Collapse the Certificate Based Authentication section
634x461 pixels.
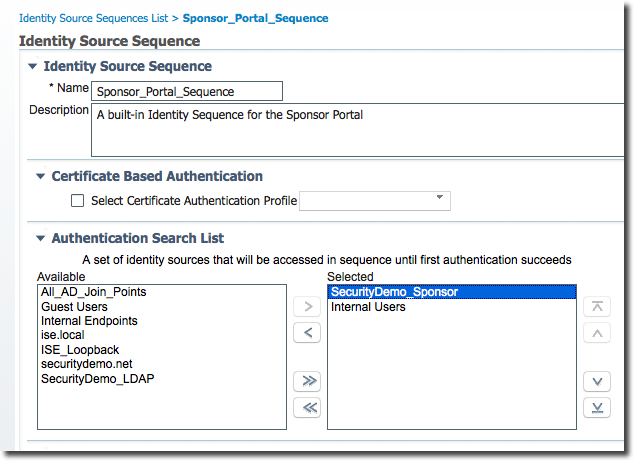tap(41, 176)
